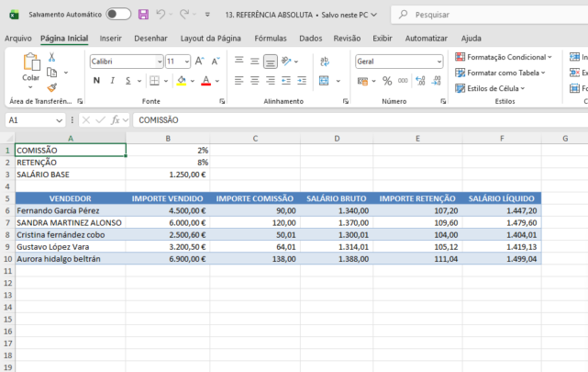Screen dimensions: 588x372
Task: Click the Format Painter brush icon
Action: tap(51, 87)
